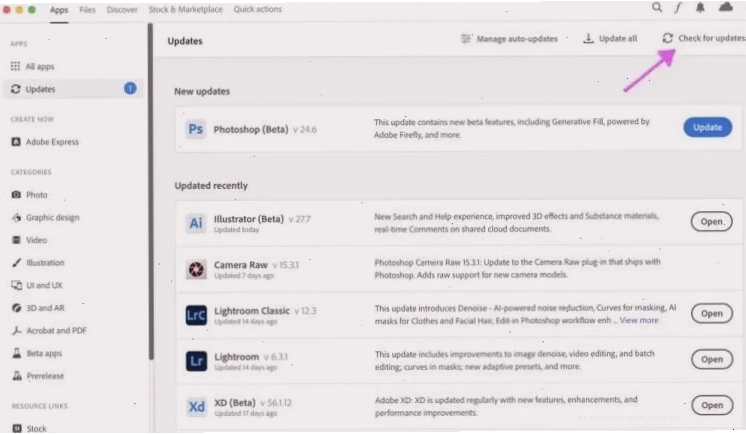Click the All apps grid icon

point(16,66)
